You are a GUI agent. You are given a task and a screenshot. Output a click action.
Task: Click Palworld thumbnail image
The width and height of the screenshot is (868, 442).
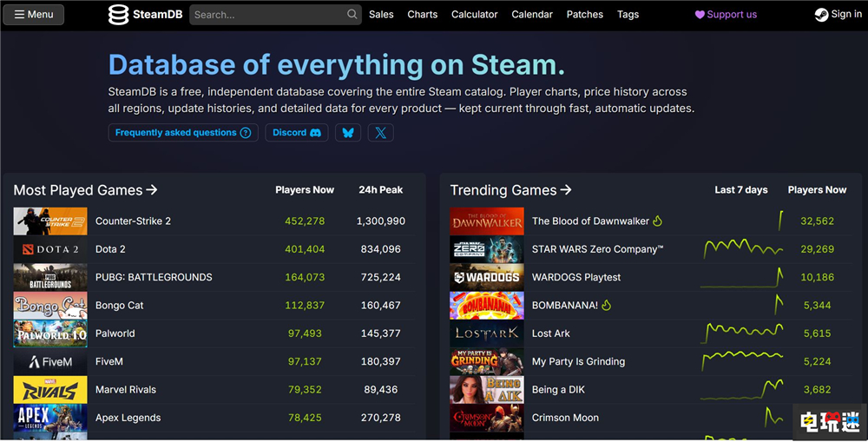[x=50, y=333]
